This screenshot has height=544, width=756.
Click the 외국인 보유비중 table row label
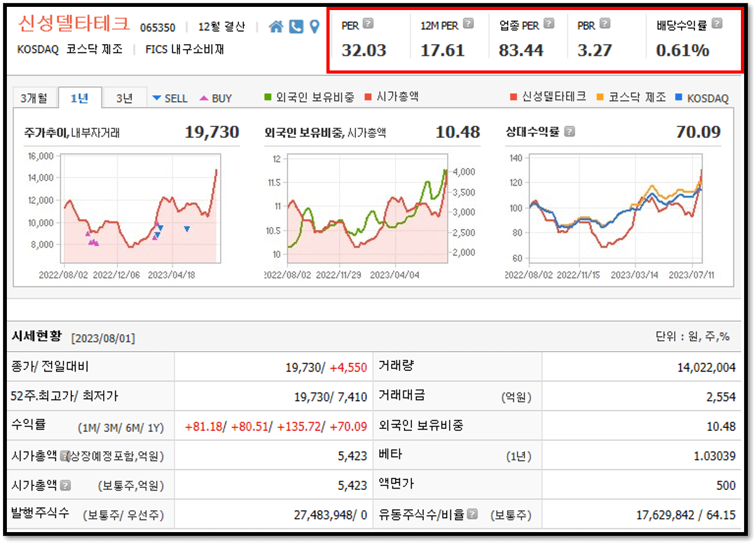tap(421, 425)
